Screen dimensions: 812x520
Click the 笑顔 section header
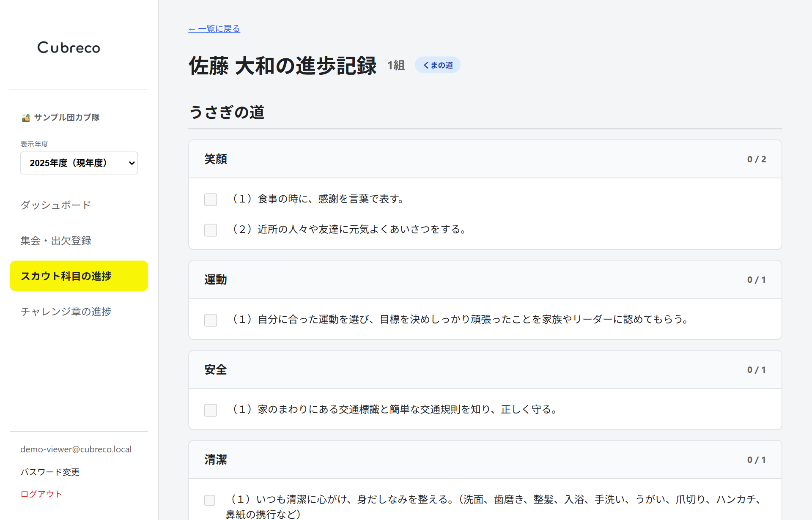485,159
